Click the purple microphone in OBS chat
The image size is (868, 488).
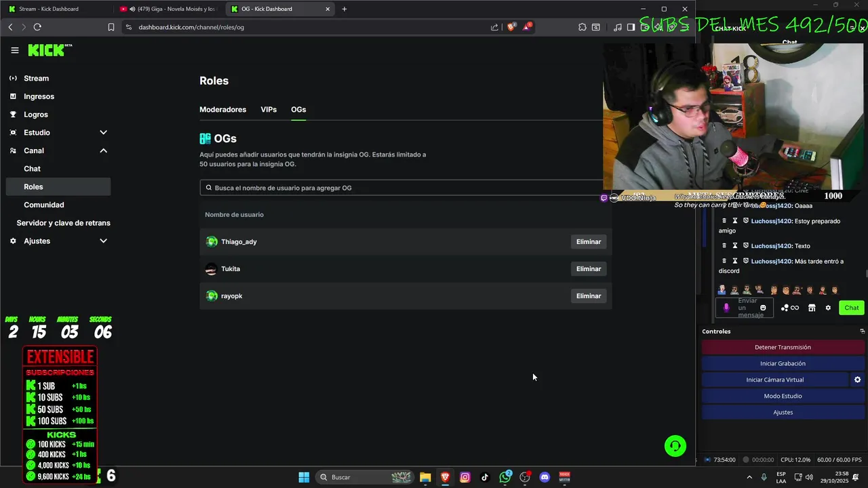point(726,308)
